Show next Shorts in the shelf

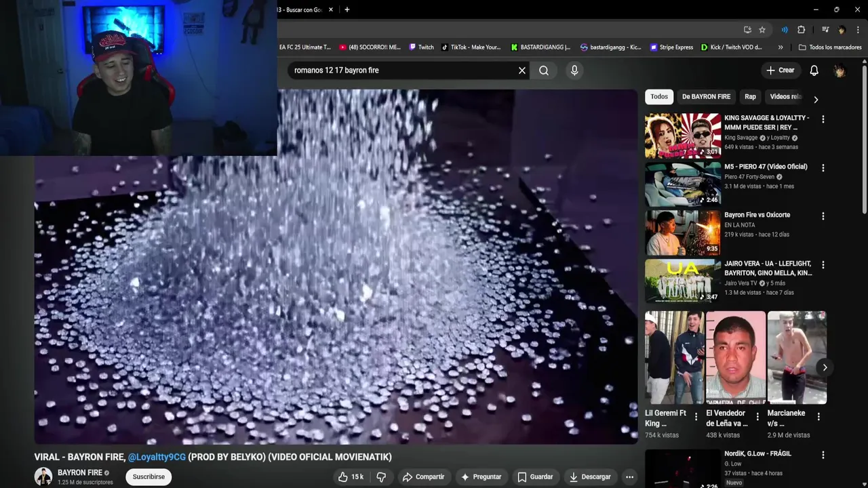click(x=825, y=367)
